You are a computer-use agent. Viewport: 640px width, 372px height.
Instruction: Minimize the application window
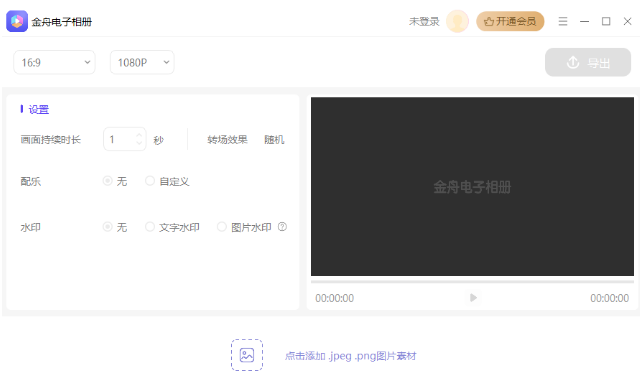[x=584, y=21]
